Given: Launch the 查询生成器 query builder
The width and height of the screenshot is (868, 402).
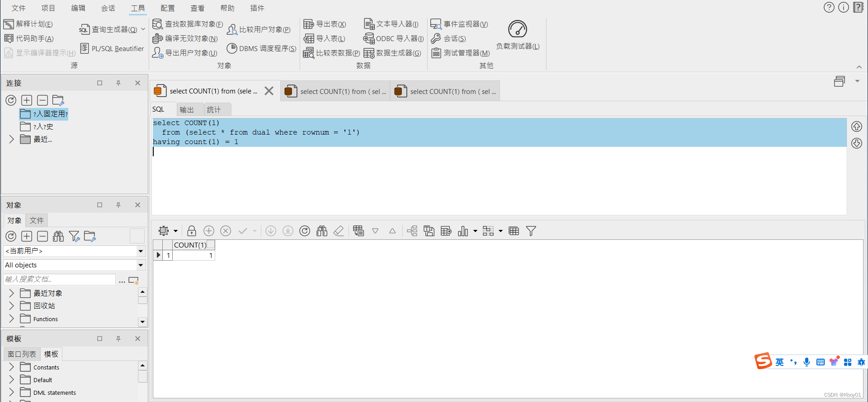Looking at the screenshot, I should (x=108, y=29).
